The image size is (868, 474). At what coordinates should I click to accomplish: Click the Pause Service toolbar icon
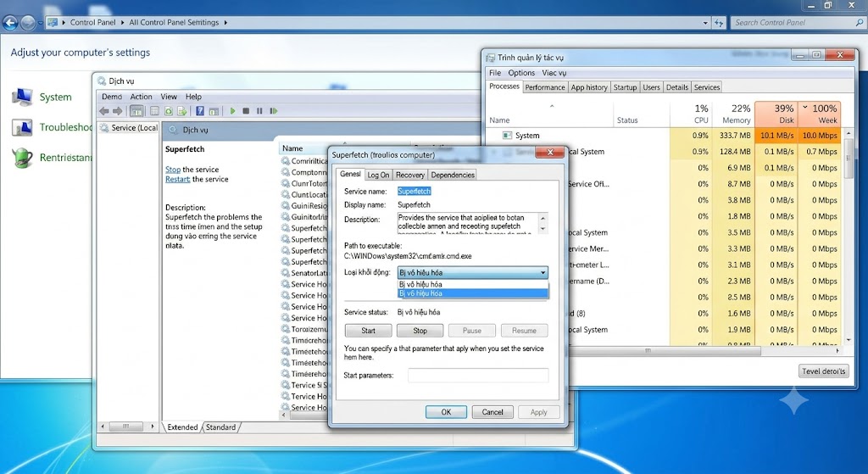(x=259, y=111)
